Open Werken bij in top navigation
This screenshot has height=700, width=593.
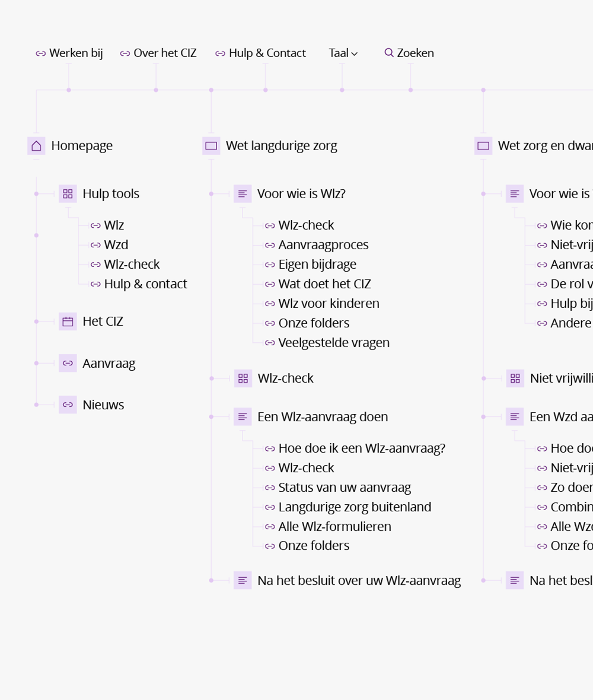point(75,53)
